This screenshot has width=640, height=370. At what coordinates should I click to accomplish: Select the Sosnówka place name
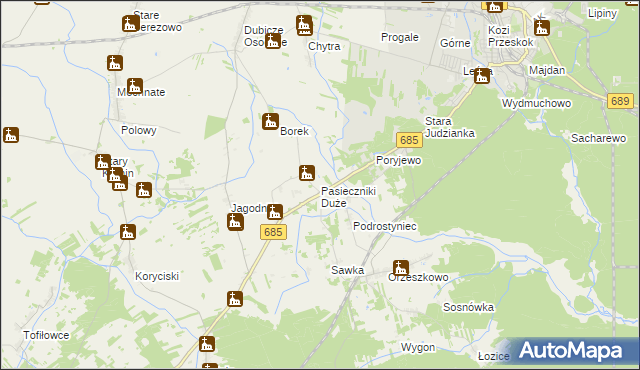[x=468, y=307]
